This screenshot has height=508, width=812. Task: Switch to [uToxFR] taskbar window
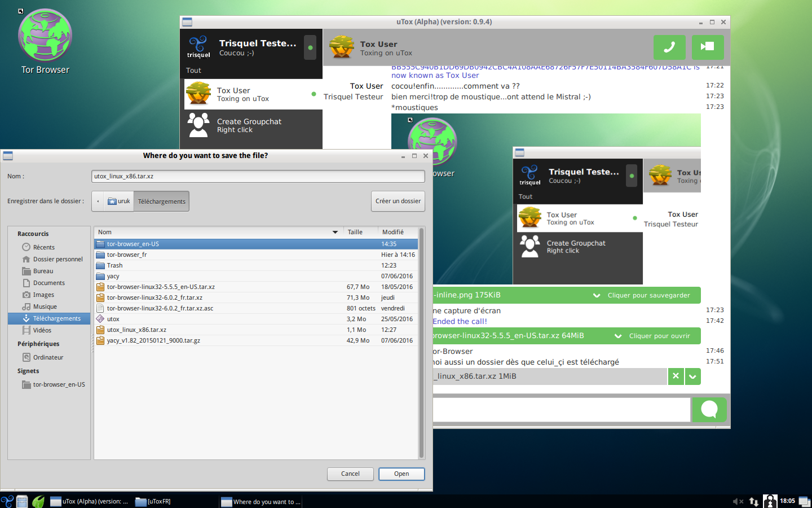tap(175, 501)
